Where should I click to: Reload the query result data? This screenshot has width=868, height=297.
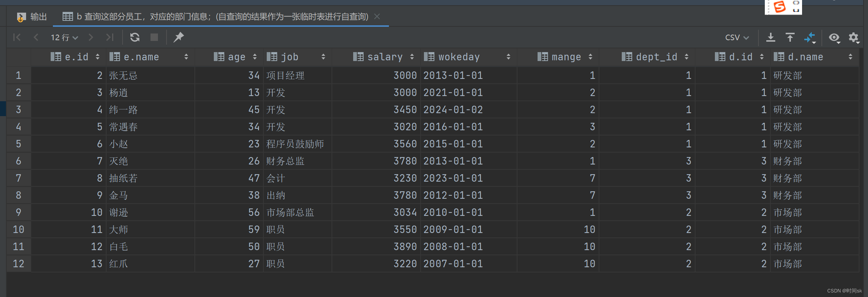coord(135,37)
